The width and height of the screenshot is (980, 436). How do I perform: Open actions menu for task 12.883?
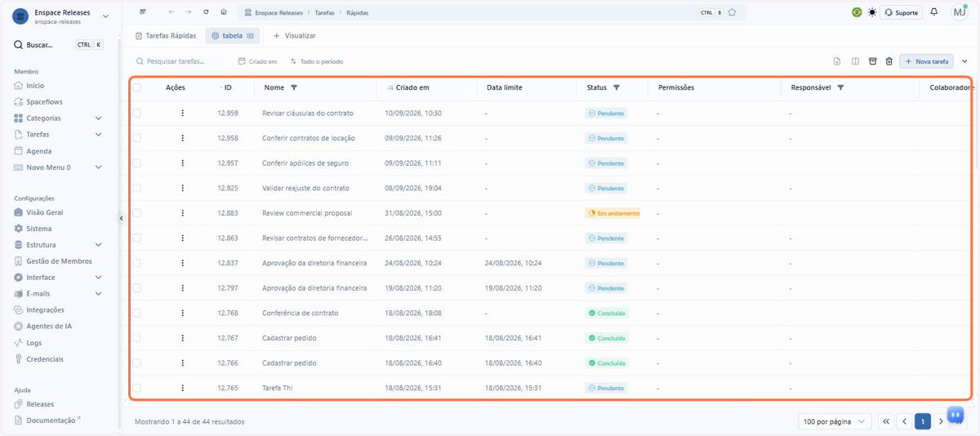pyautogui.click(x=182, y=213)
